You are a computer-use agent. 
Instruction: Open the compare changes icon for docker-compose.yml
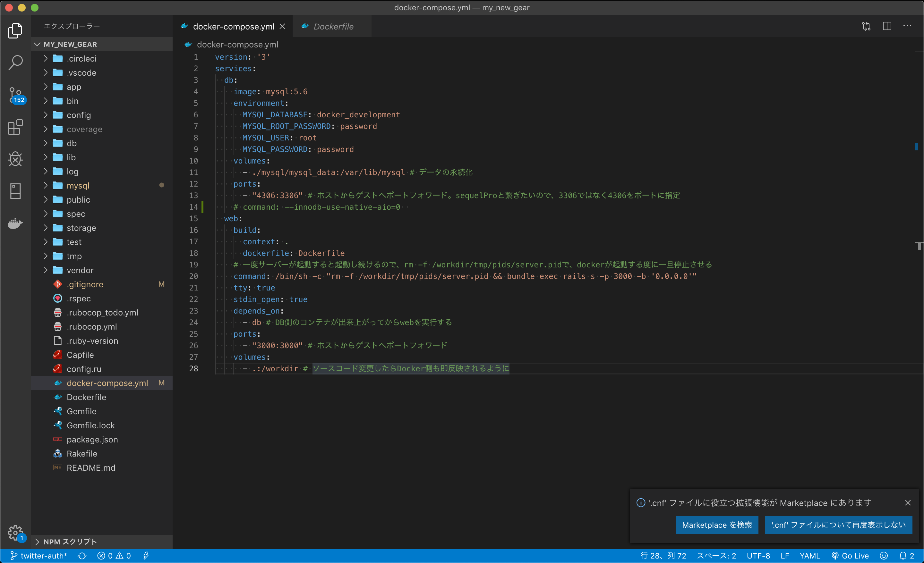[x=866, y=26]
